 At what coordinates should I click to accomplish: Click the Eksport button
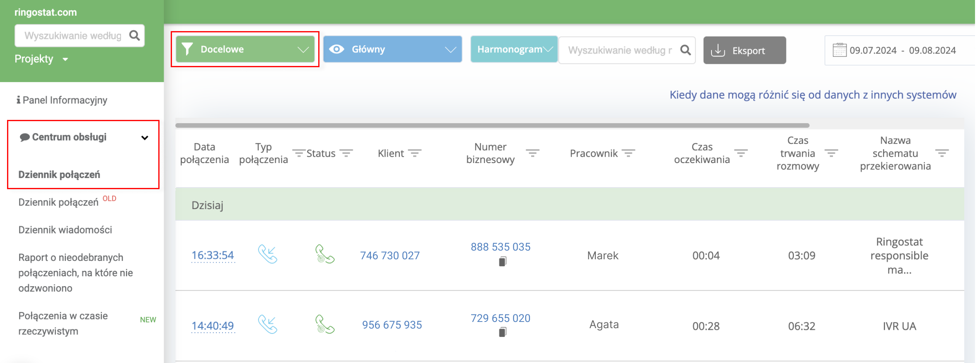click(x=745, y=50)
